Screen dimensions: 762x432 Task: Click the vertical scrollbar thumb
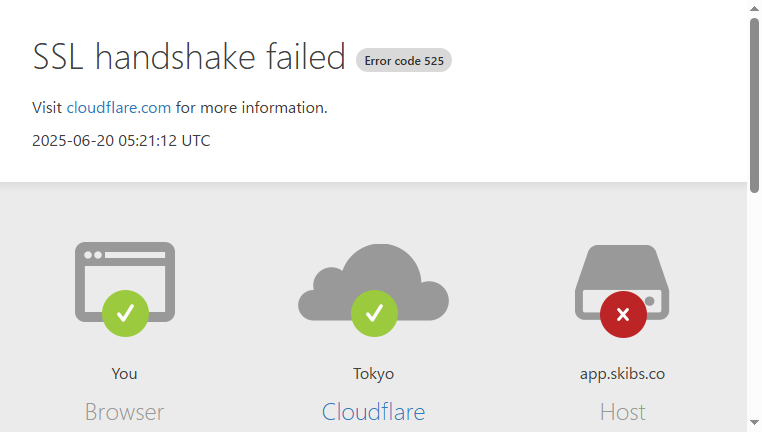754,105
